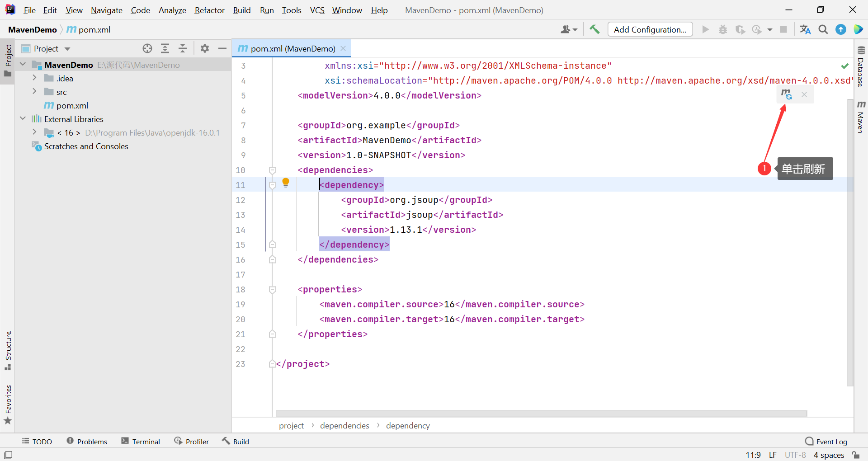Click the Run play icon in toolbar
This screenshot has height=461, width=868.
tap(705, 29)
